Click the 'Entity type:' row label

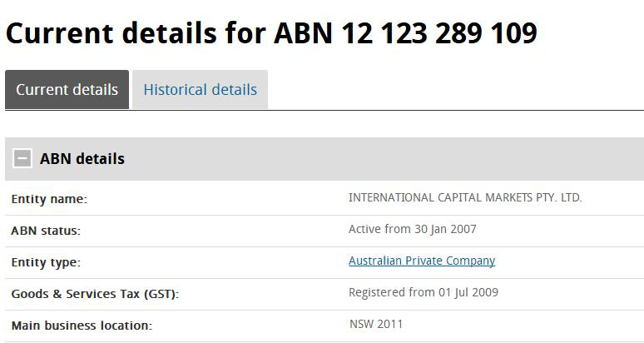46,262
